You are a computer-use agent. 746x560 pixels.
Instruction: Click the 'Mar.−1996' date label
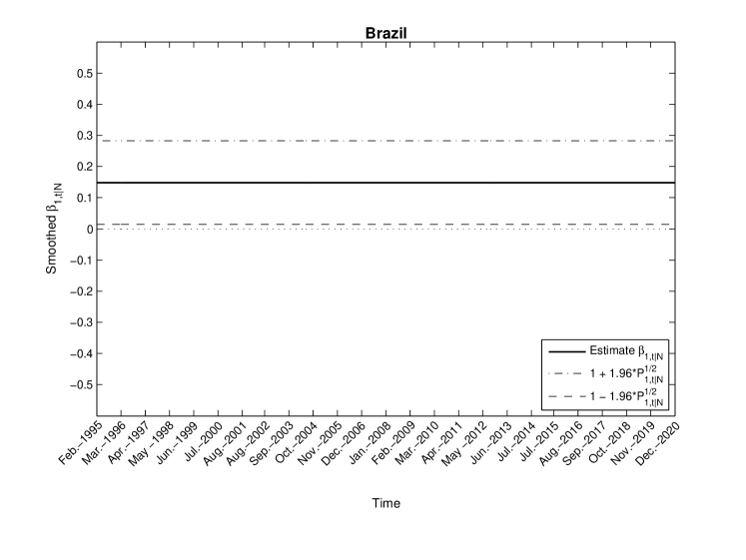pyautogui.click(x=104, y=443)
